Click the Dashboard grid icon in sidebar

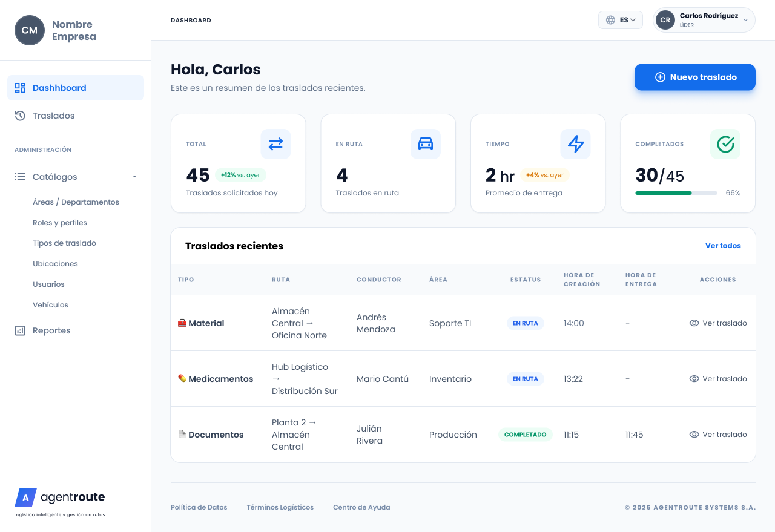coord(20,88)
